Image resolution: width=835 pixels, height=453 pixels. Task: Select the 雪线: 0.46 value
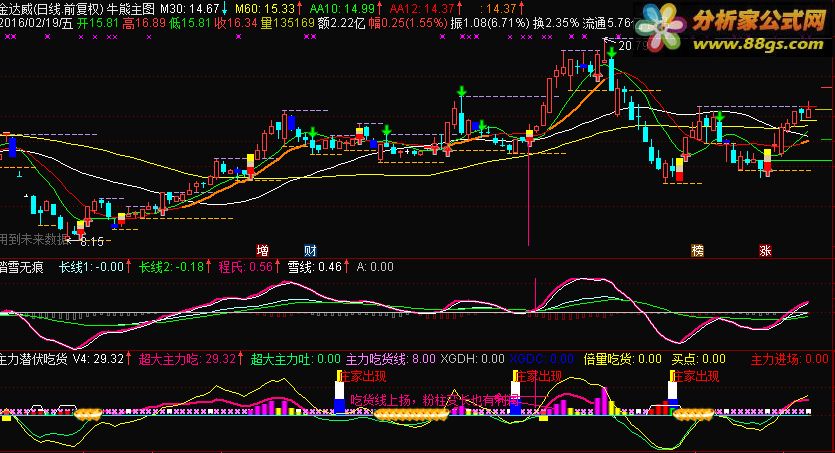(315, 267)
